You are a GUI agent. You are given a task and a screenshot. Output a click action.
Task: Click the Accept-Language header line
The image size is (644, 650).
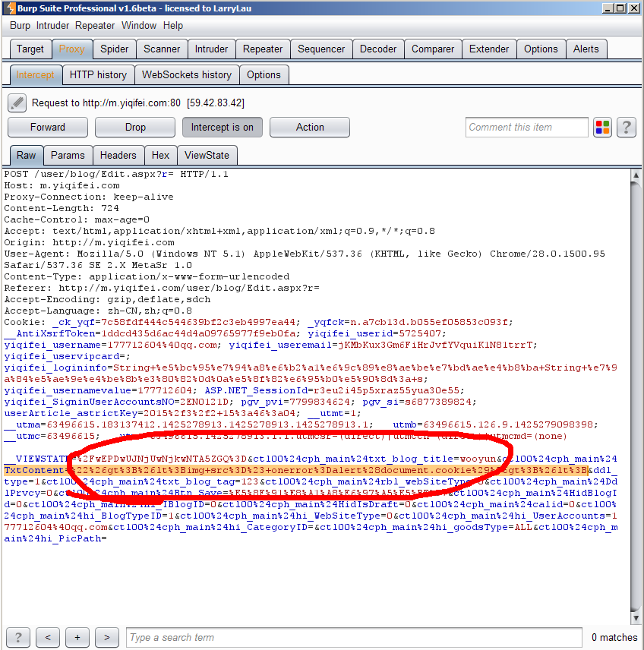[98, 311]
